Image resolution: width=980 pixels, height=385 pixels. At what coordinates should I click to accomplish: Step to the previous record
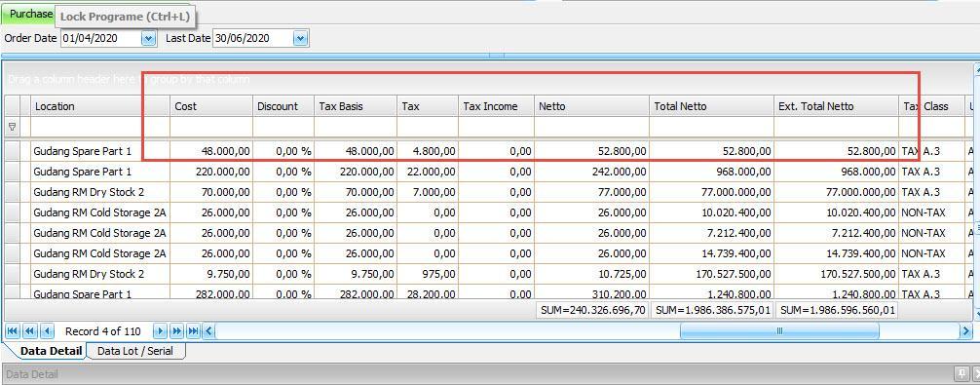tap(48, 331)
